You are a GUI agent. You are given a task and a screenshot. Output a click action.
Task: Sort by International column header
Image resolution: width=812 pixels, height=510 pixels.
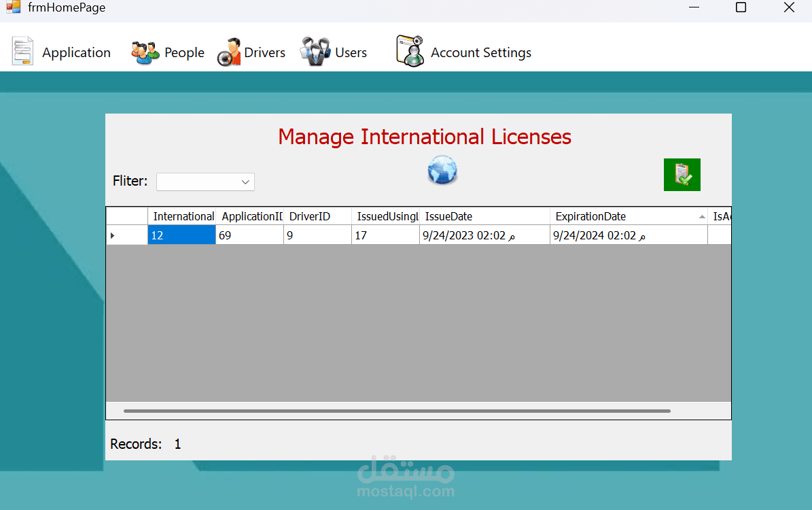click(x=182, y=216)
